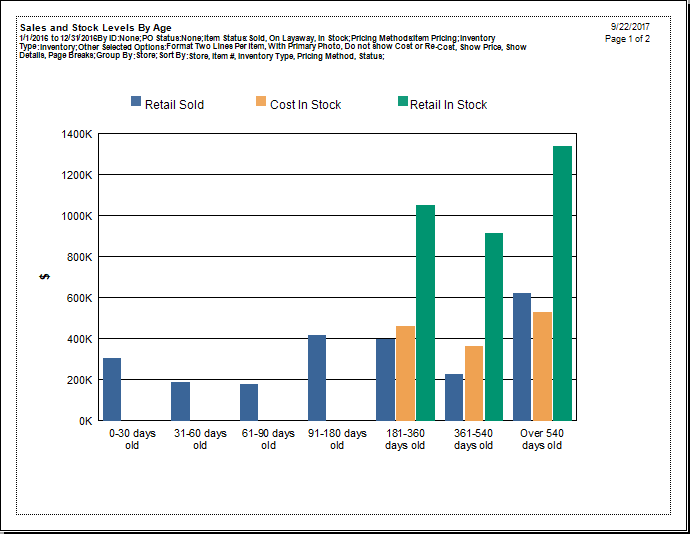690x534 pixels.
Task: Select the Retail Sold legend label
Action: click(174, 104)
